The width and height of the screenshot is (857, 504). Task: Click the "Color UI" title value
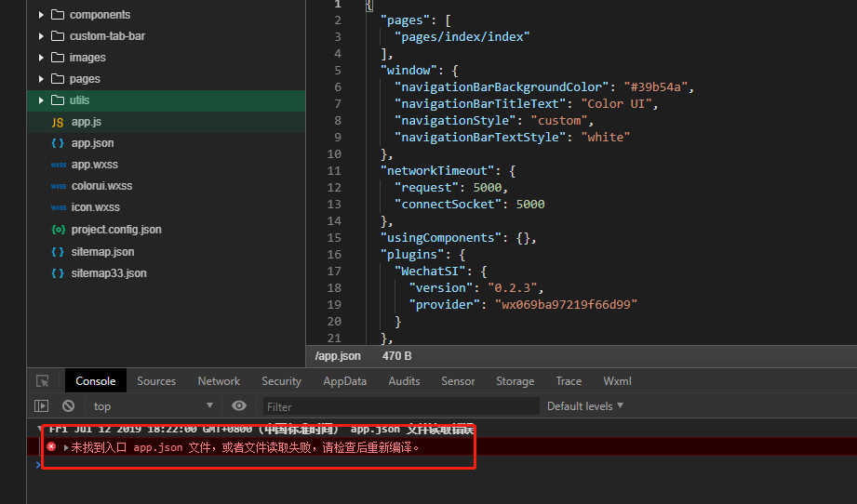coord(616,104)
